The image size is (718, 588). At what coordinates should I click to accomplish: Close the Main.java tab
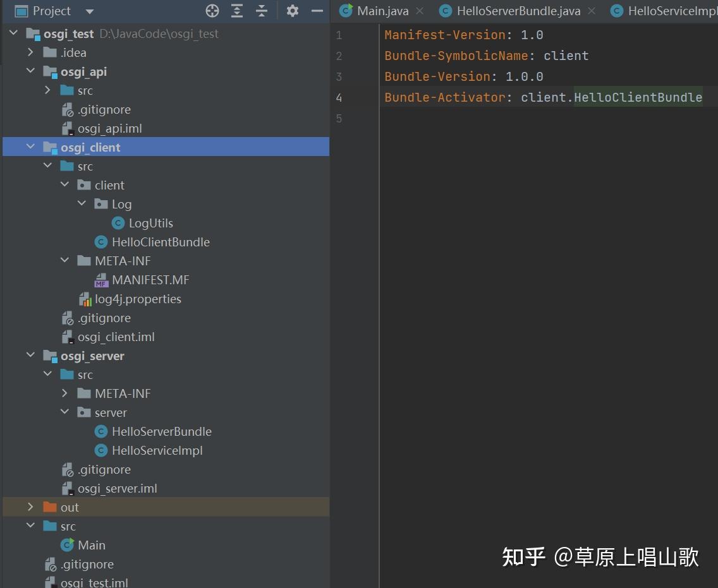tap(420, 11)
